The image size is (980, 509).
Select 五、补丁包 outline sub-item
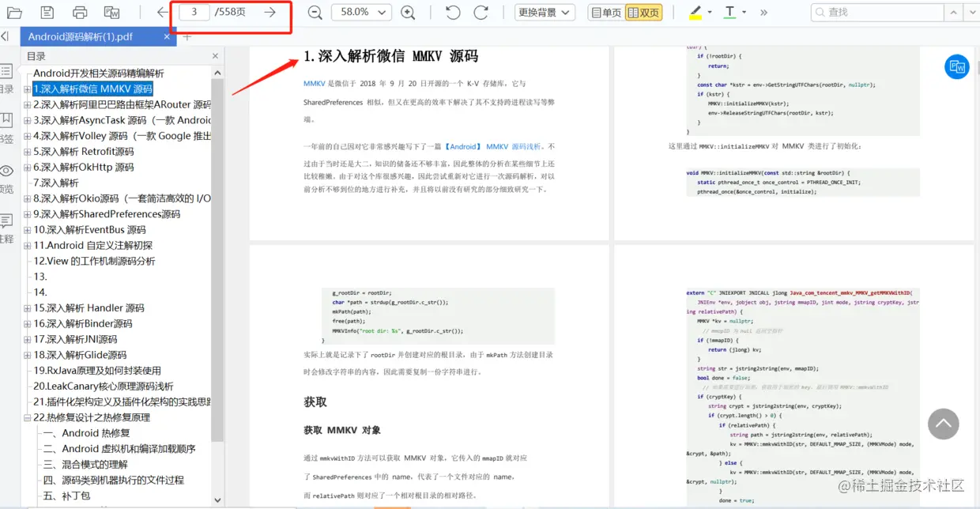tap(66, 496)
